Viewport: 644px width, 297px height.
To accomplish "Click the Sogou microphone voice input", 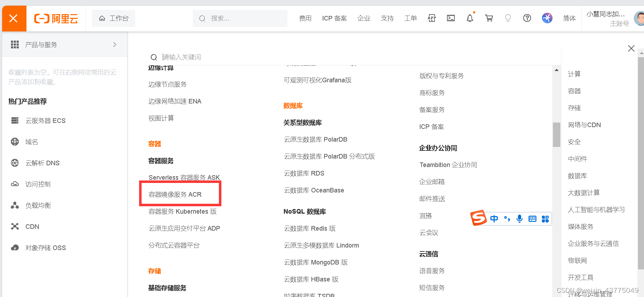I will (519, 219).
